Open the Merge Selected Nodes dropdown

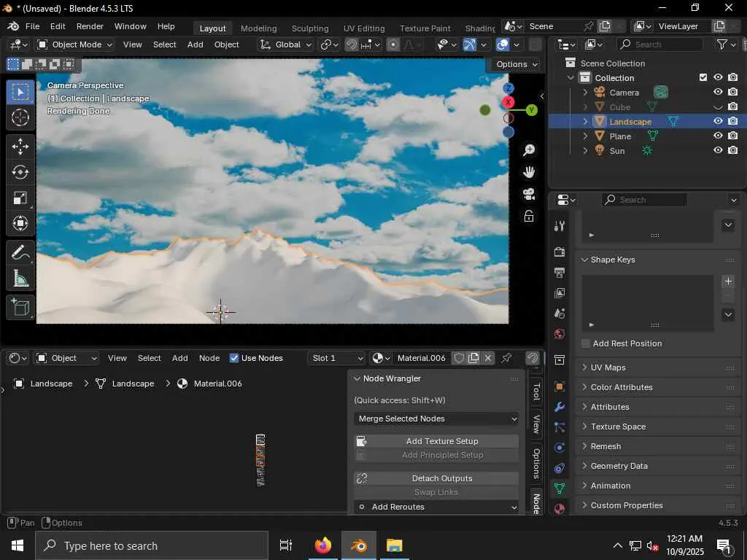[436, 419]
